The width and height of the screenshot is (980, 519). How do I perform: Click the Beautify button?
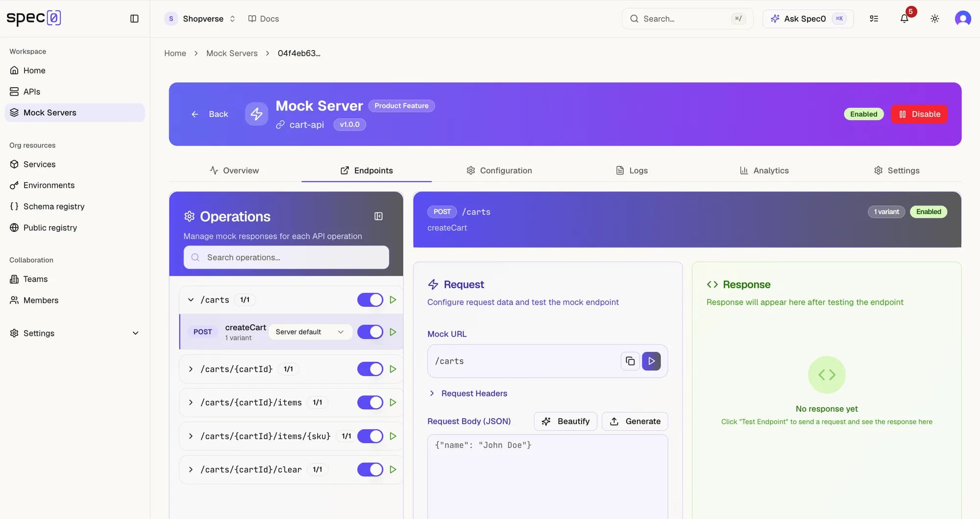click(565, 421)
